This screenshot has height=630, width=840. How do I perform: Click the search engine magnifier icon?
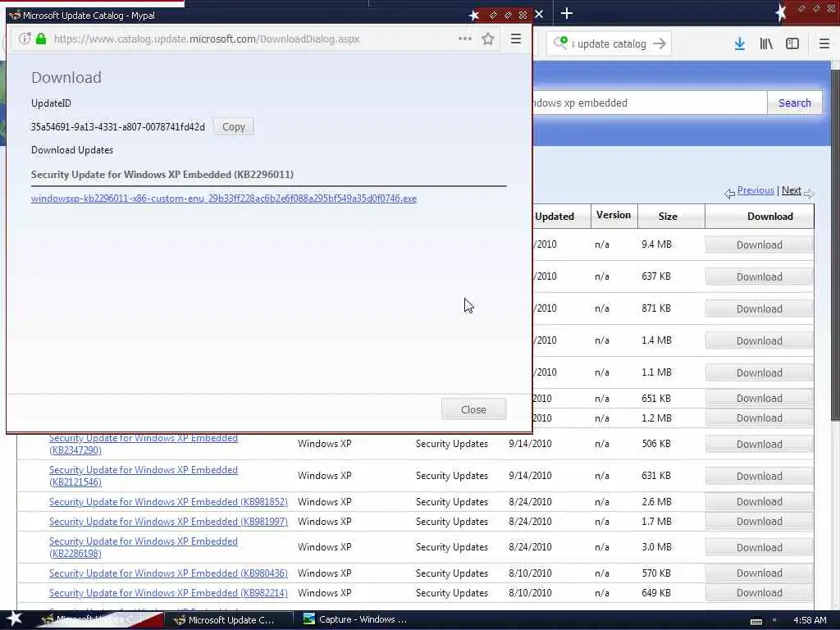coord(560,43)
